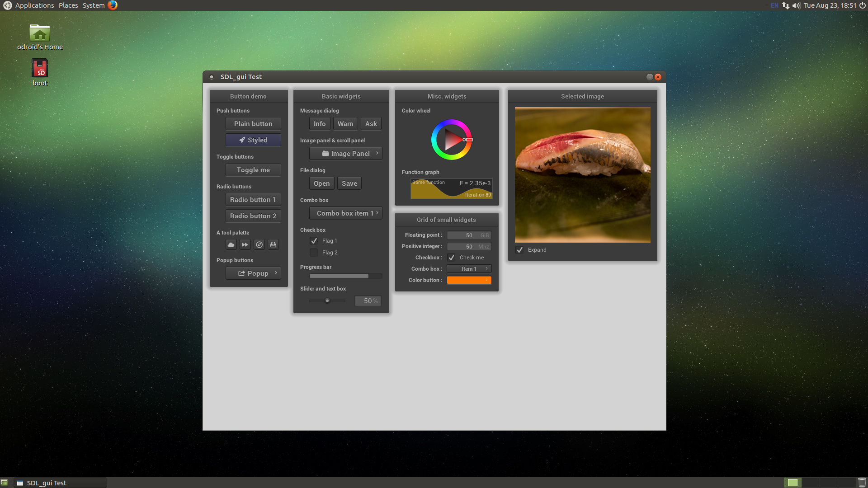Click the install tray icon in tool palette
This screenshot has height=488, width=868.
(x=273, y=244)
